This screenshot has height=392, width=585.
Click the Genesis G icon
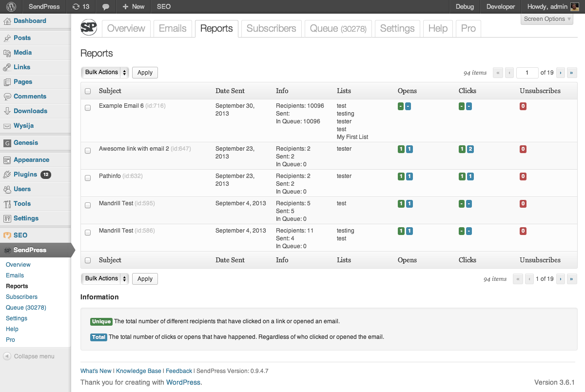click(7, 143)
